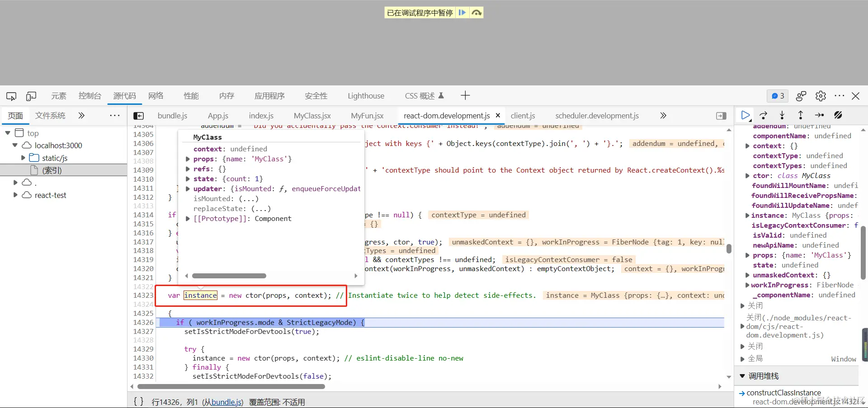Click the popup horizontal scrollbar thumb
This screenshot has width=868, height=408.
click(229, 276)
